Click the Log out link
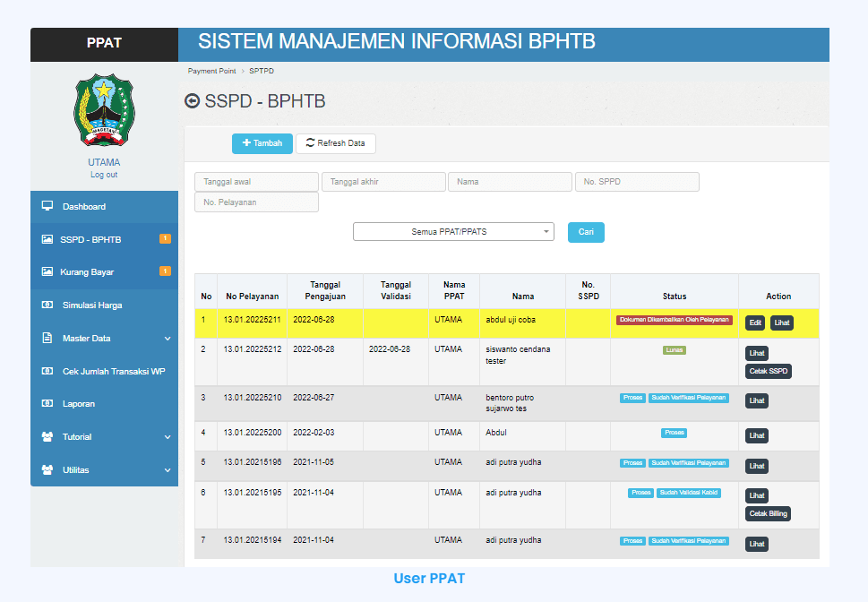The height and width of the screenshot is (602, 868). [104, 175]
